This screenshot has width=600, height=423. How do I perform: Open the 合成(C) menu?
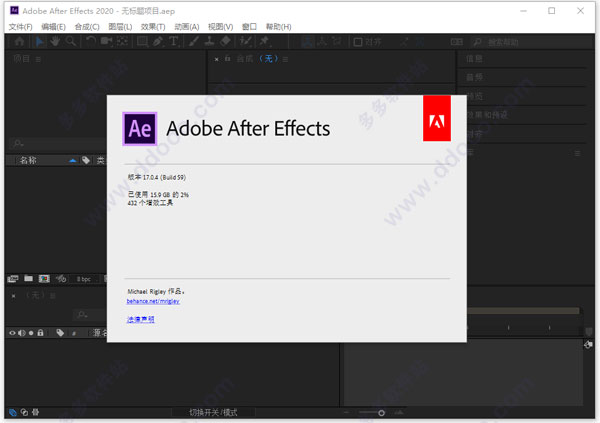[x=87, y=27]
